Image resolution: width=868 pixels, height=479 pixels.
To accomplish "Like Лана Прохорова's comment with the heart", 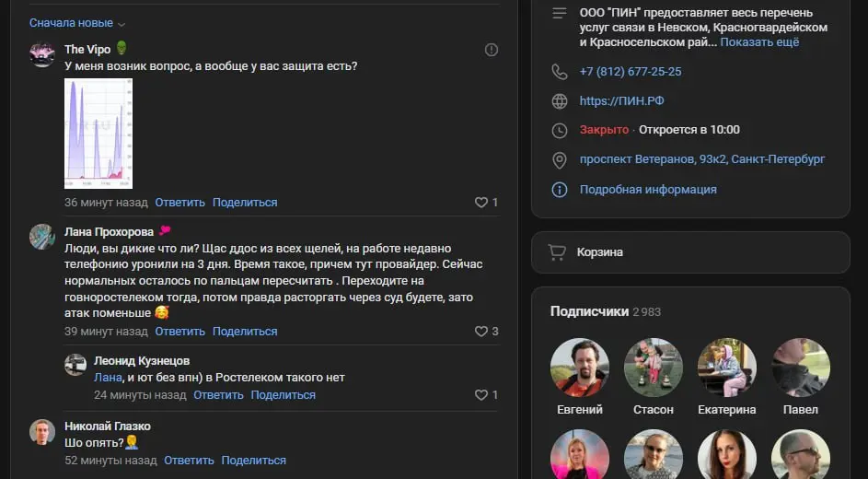I will [x=481, y=332].
